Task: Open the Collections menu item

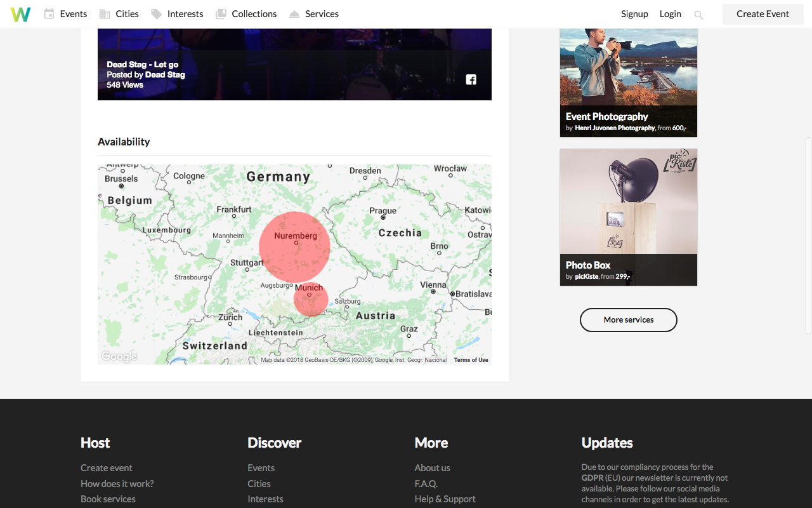Action: click(254, 14)
